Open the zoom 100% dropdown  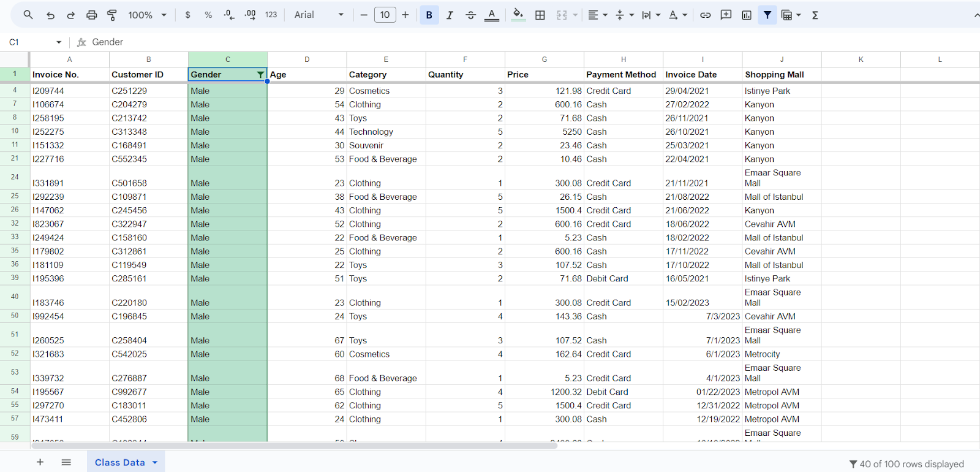pos(147,15)
